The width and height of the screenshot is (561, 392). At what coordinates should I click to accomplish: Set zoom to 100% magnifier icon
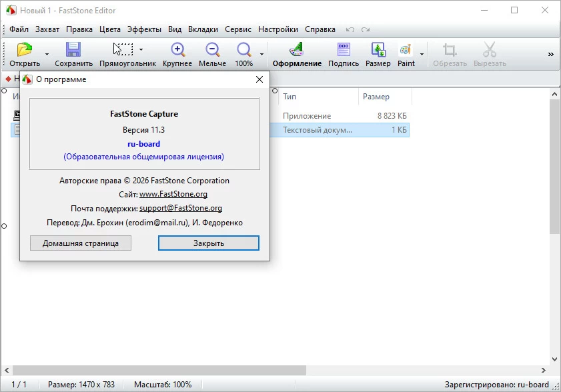[244, 49]
